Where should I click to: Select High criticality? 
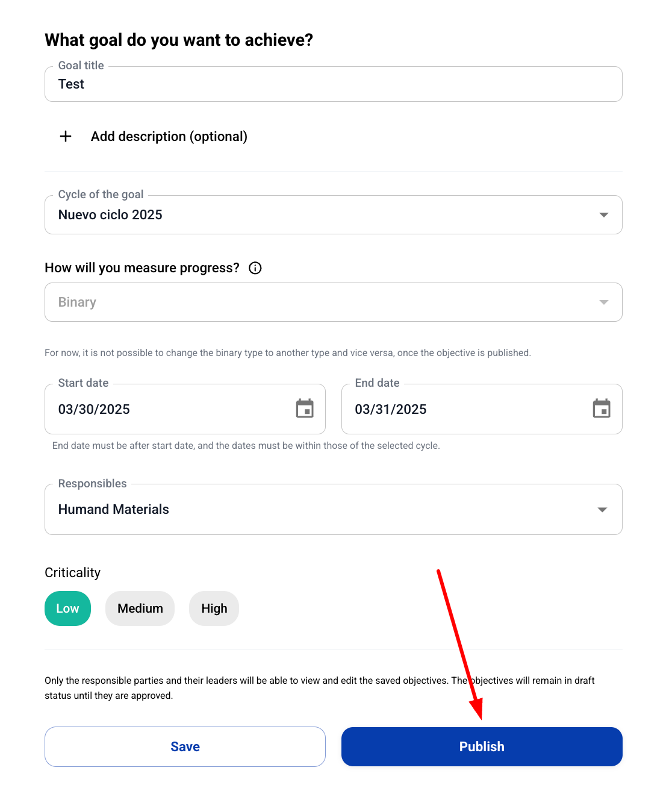(214, 608)
